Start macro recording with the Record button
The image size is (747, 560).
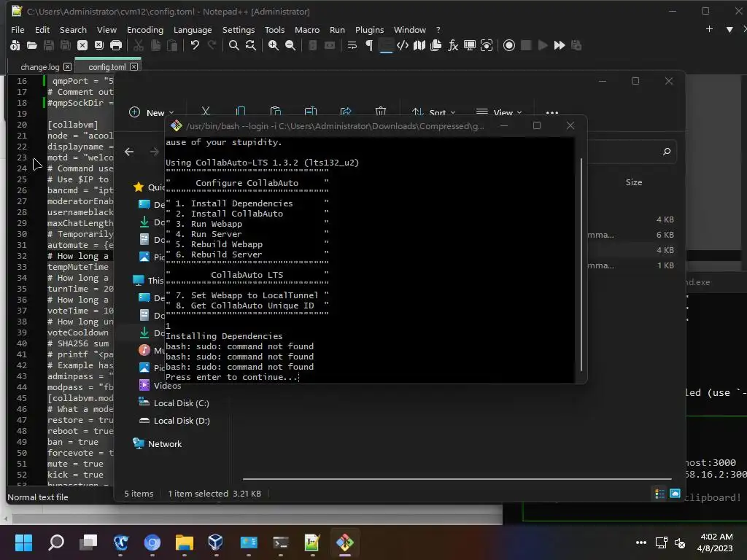[508, 45]
